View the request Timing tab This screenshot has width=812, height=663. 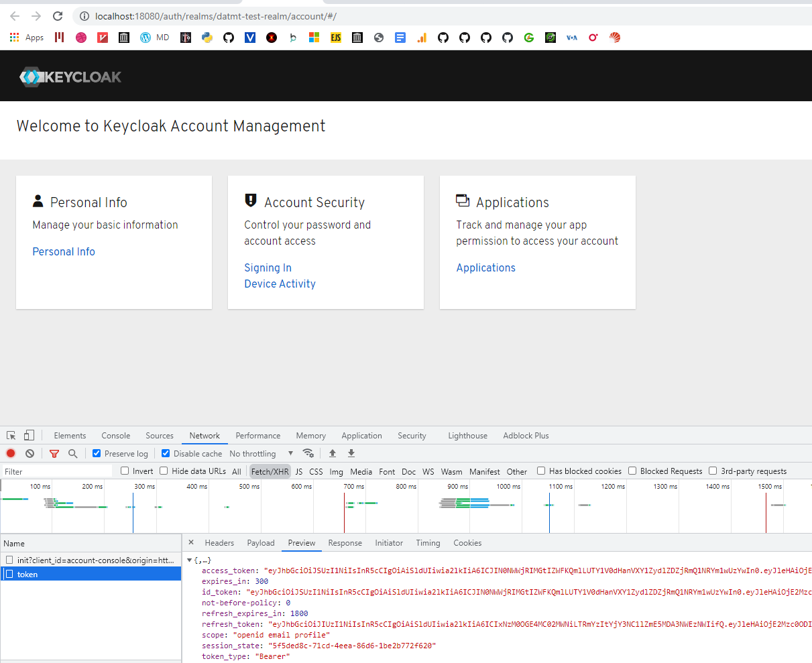click(428, 542)
